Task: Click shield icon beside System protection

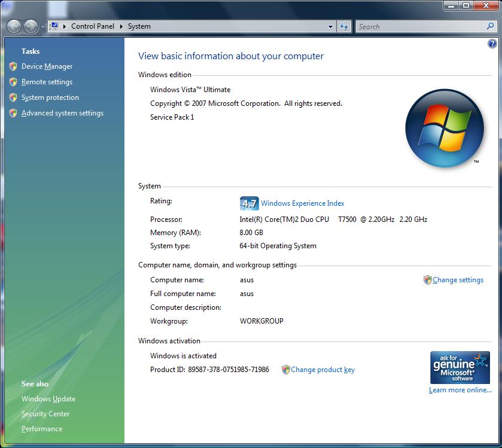Action: point(13,97)
